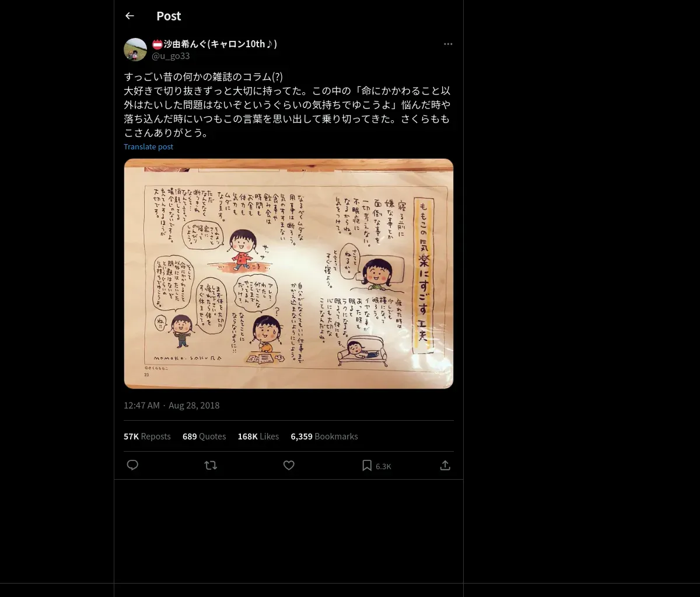Repost using the retweet arrows icon
Screen dimensions: 700x597
pos(211,465)
